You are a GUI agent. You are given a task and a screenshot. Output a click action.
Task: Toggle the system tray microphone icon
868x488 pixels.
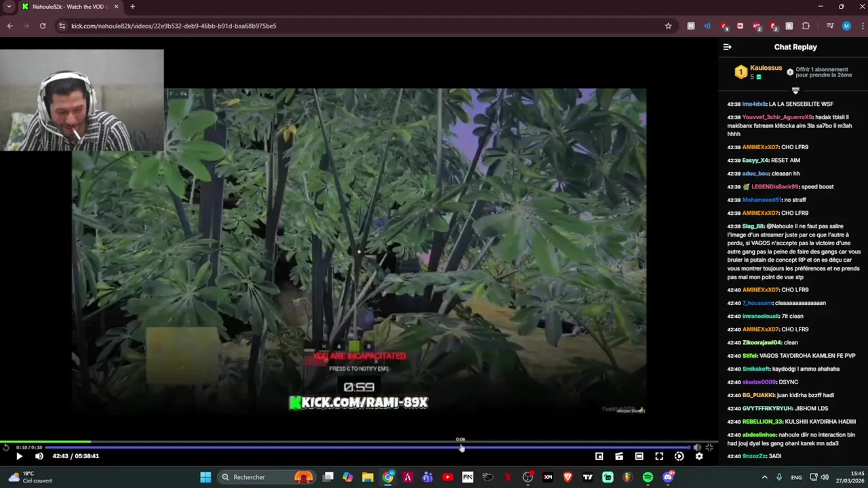[778, 477]
